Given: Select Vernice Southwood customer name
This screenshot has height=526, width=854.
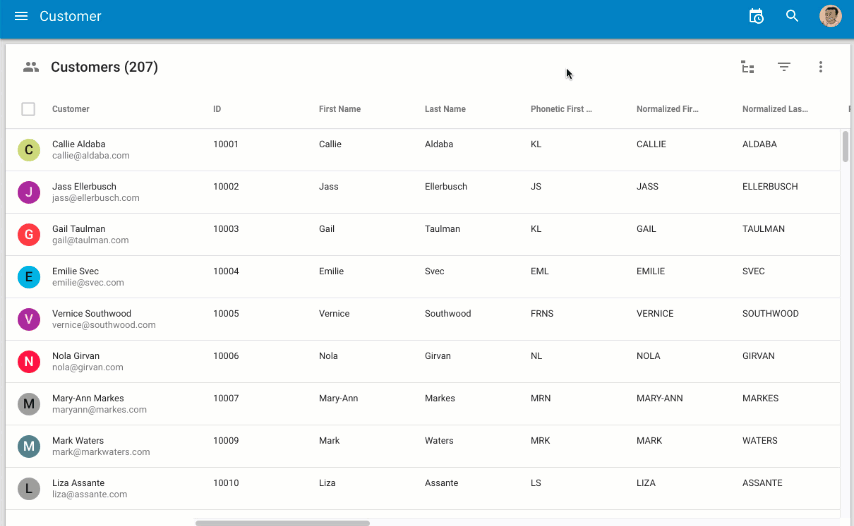Looking at the screenshot, I should [x=92, y=313].
